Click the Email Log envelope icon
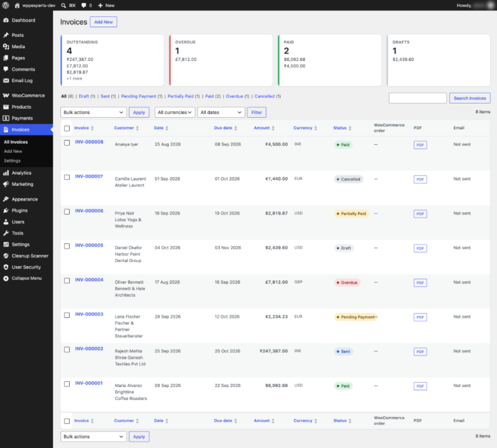Image resolution: width=497 pixels, height=448 pixels. coord(6,80)
